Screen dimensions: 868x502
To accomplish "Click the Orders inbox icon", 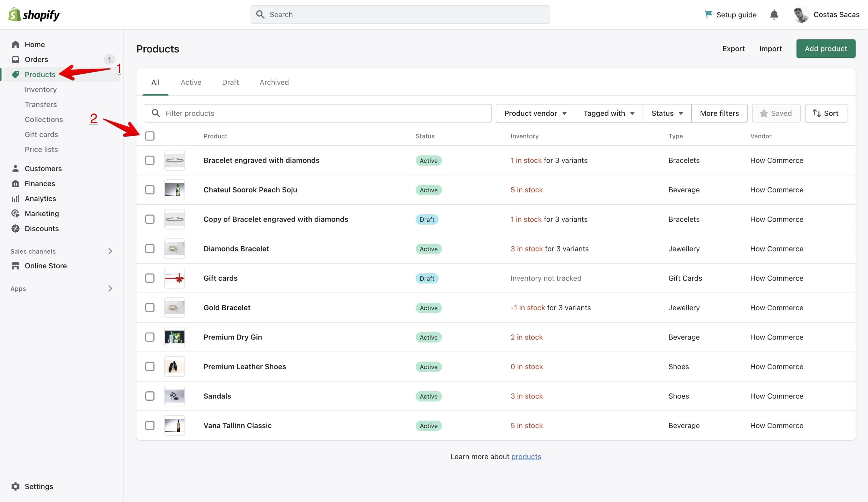I will coord(15,59).
